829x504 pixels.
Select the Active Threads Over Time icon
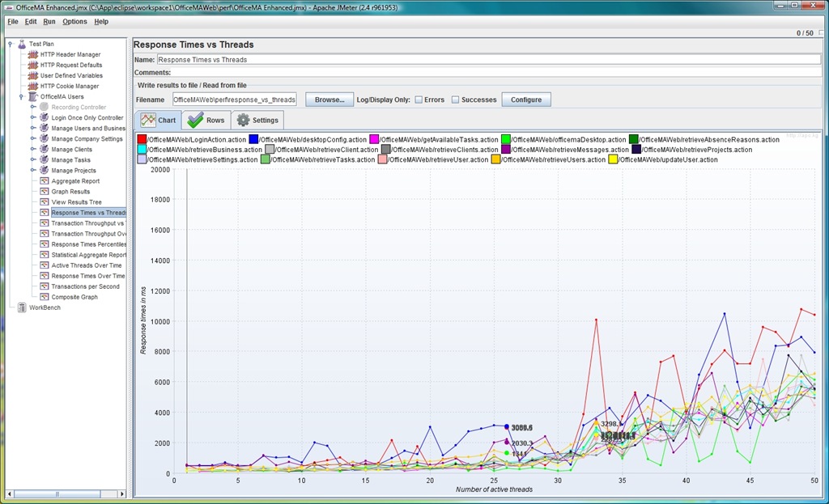tap(45, 265)
